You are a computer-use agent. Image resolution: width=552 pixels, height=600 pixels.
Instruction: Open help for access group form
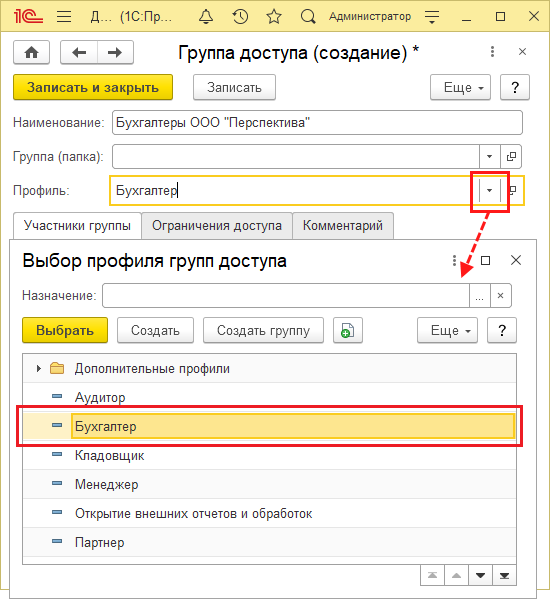515,87
